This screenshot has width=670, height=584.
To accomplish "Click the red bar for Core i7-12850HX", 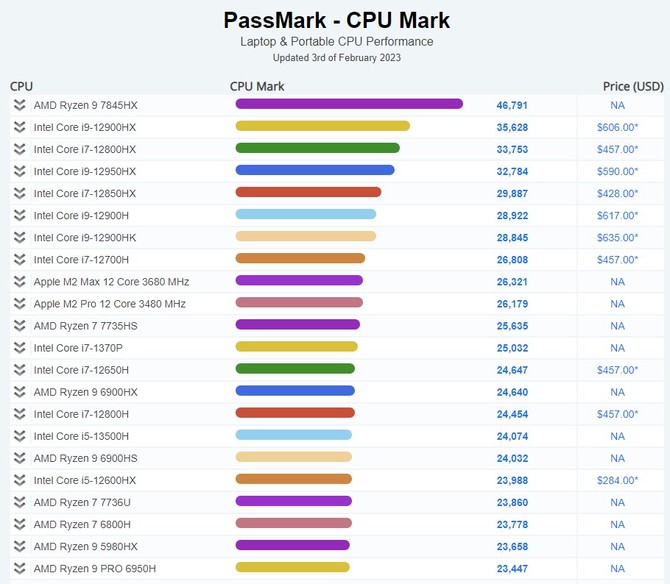I will [x=308, y=192].
